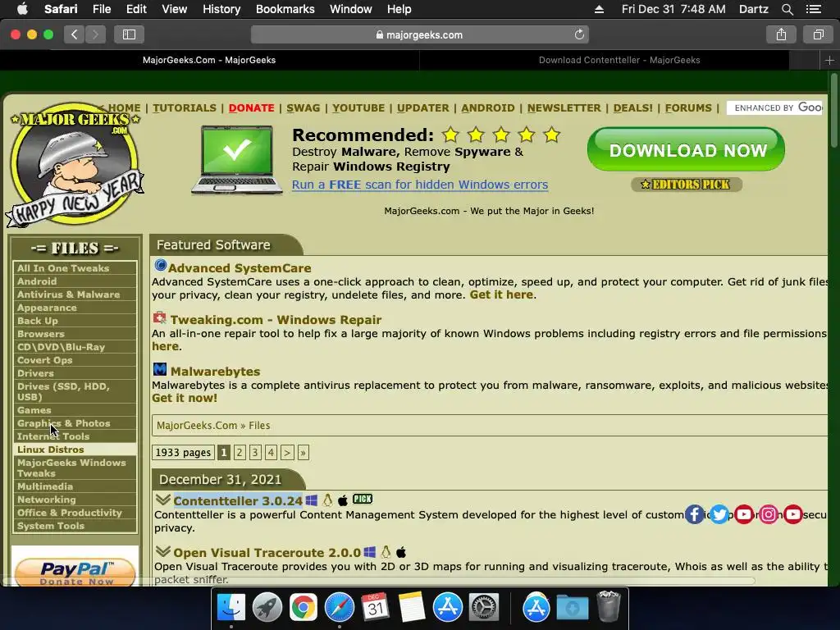This screenshot has width=840, height=630.
Task: Click the Windows icon next to Contentteller
Action: 311,500
